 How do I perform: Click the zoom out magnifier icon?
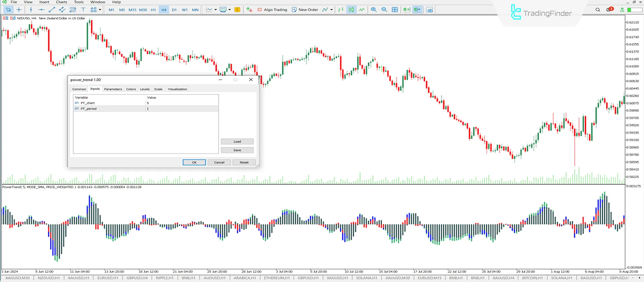pyautogui.click(x=384, y=10)
